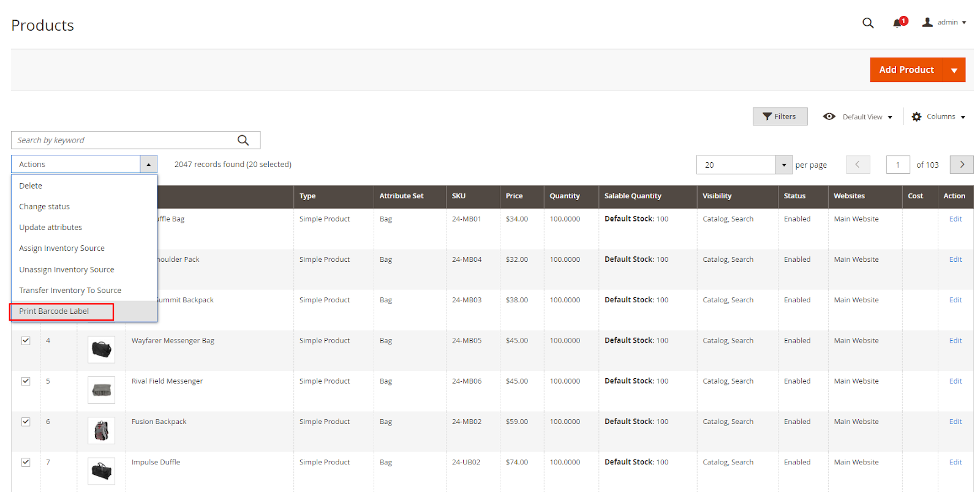The height and width of the screenshot is (492, 980).
Task: Go to next page using right arrow
Action: [x=962, y=165]
